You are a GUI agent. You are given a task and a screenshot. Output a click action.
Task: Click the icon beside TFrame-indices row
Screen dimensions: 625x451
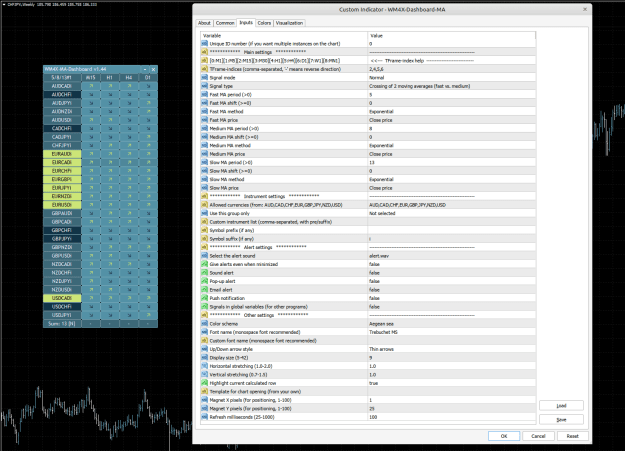204,69
